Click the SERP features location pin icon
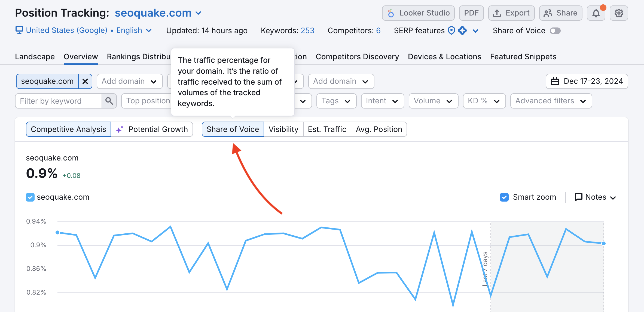 (451, 30)
